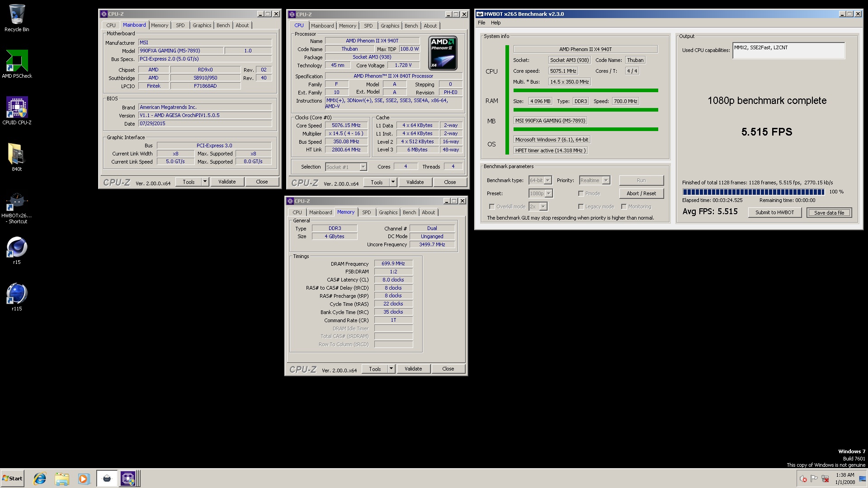This screenshot has width=868, height=488.
Task: Expand Tools arrow in Mainboard CPU-Z window
Action: pos(205,182)
